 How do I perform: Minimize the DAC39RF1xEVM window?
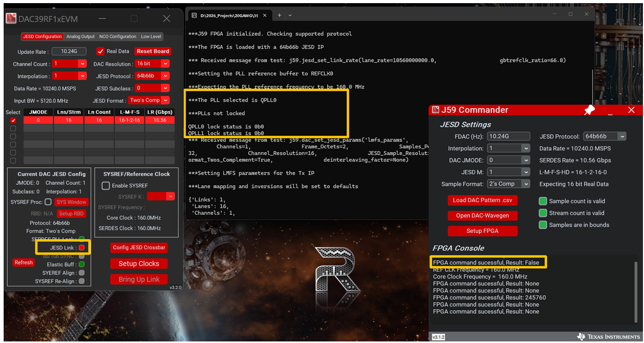tap(102, 19)
